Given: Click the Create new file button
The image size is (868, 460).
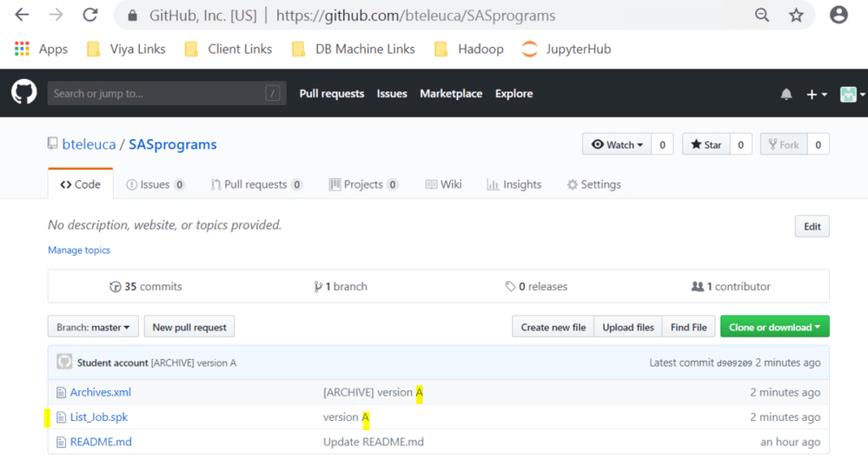Looking at the screenshot, I should (x=553, y=327).
